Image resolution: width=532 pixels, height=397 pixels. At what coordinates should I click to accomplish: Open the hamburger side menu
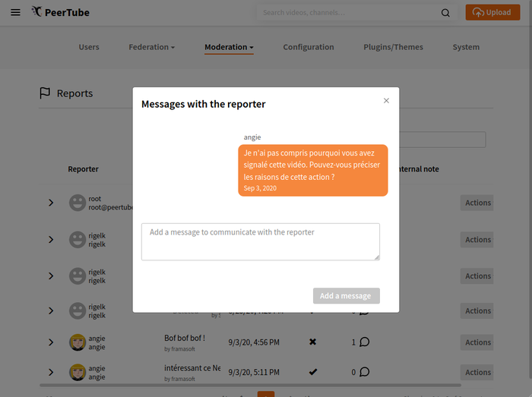(15, 13)
